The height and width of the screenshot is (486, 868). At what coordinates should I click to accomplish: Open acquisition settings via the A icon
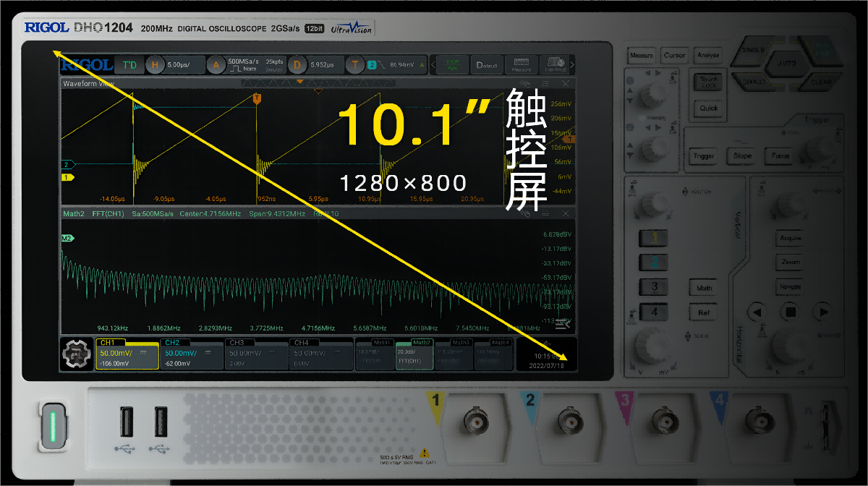(214, 65)
